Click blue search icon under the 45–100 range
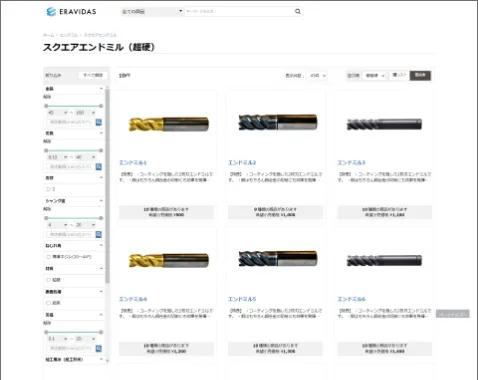This screenshot has height=380, width=478. click(99, 122)
